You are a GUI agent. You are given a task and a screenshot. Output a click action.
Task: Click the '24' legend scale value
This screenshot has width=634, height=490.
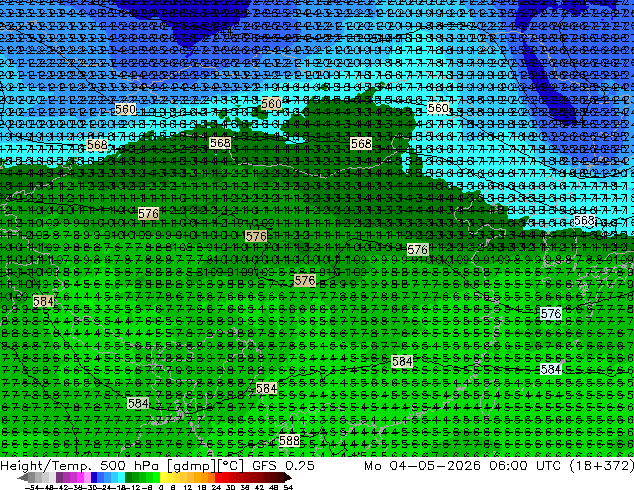(216, 487)
